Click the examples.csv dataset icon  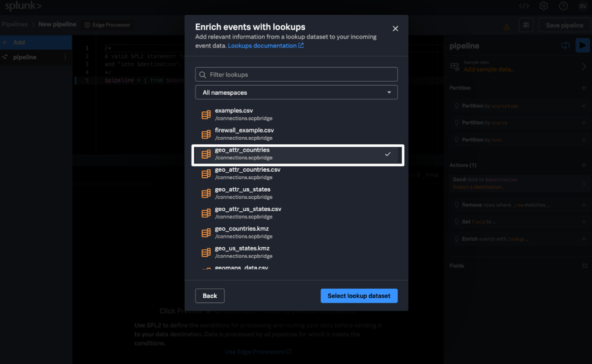[x=206, y=114]
